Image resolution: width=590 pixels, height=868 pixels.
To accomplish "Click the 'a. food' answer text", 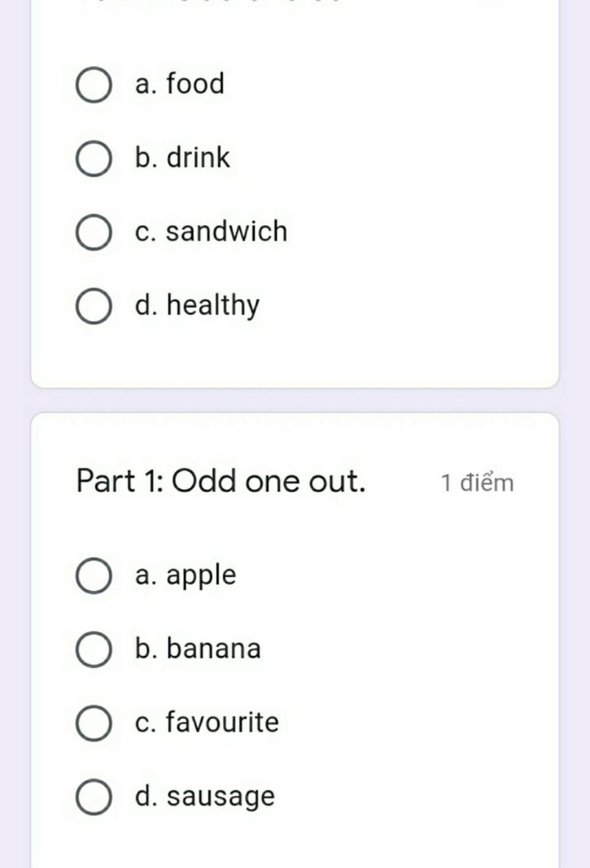I will (179, 84).
